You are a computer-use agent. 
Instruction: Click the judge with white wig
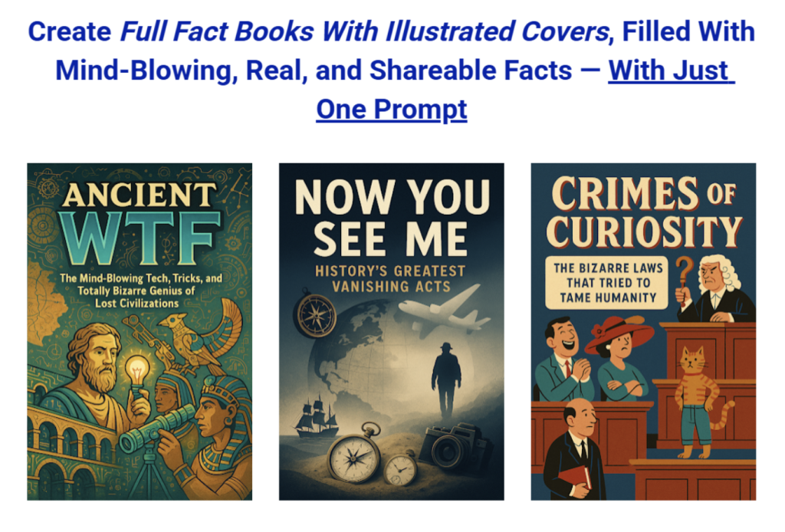[717, 289]
